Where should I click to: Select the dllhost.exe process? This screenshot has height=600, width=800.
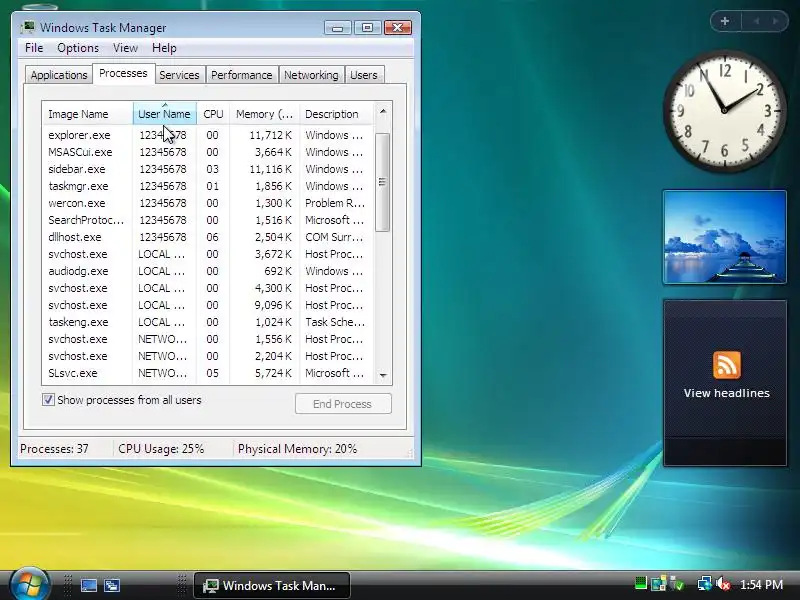pos(208,237)
